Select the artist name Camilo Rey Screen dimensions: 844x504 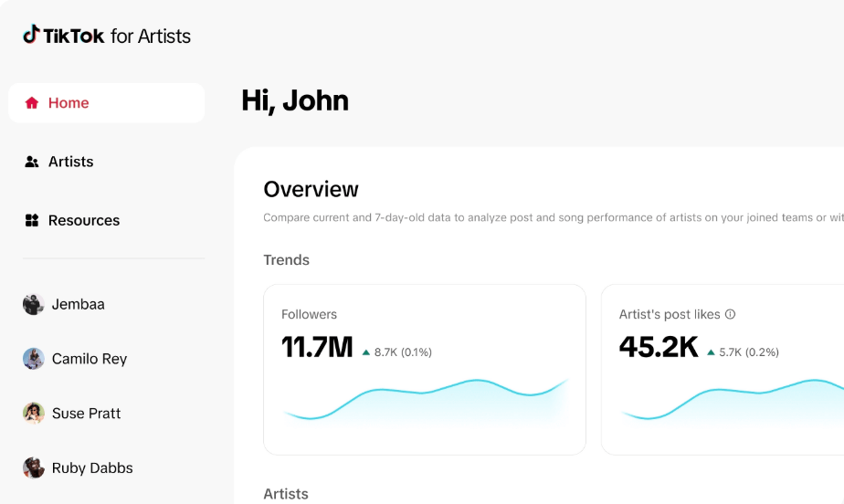click(90, 359)
